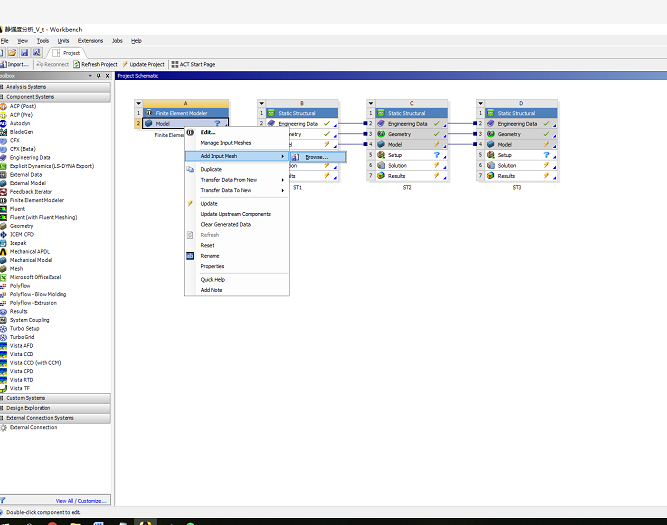Collapse the Component Systems section

(x=55, y=97)
